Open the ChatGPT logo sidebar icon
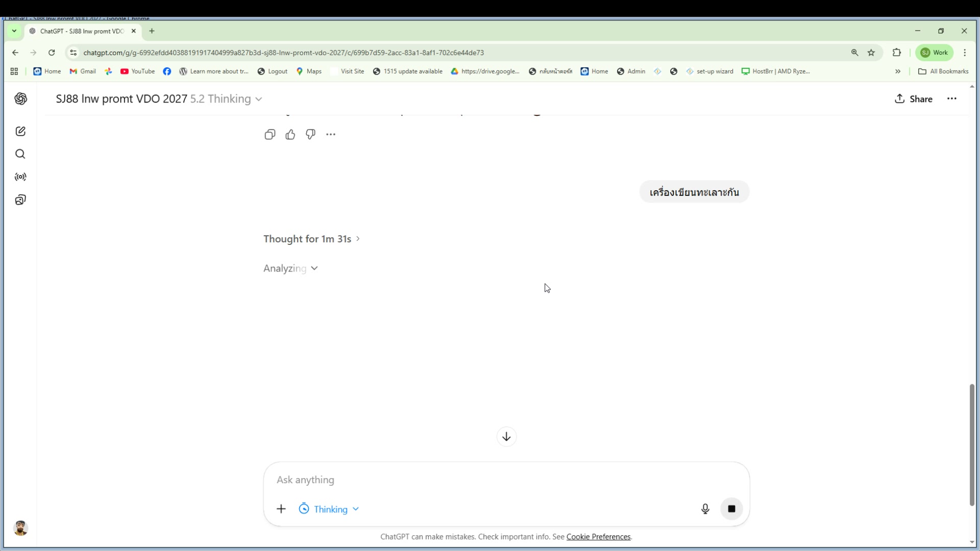 [x=20, y=99]
